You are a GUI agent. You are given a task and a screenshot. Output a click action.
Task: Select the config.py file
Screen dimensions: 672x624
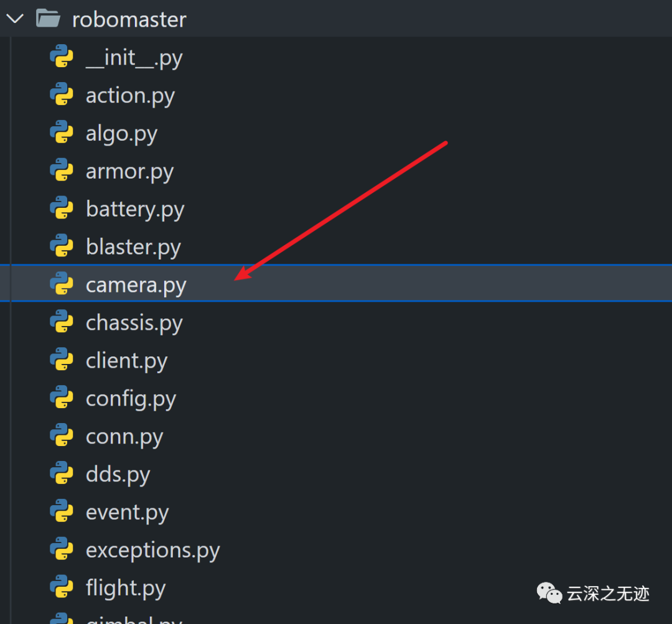tap(131, 398)
